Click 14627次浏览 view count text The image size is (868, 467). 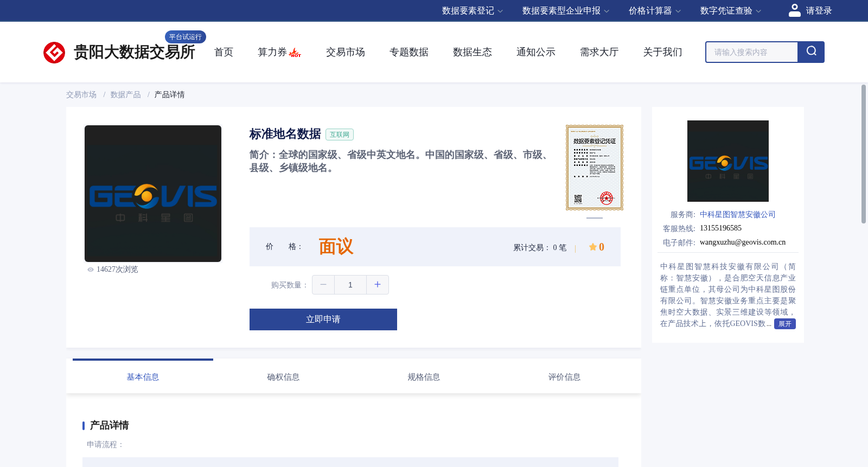click(117, 270)
